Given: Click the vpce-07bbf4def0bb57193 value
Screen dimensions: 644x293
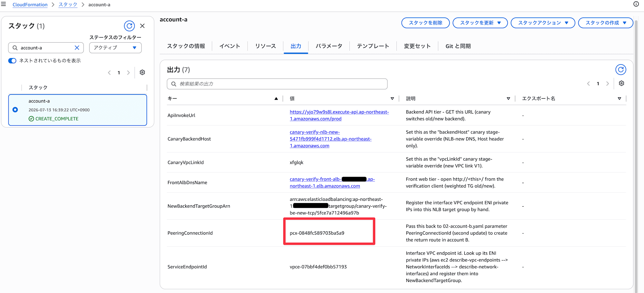Looking at the screenshot, I should coord(318,267).
